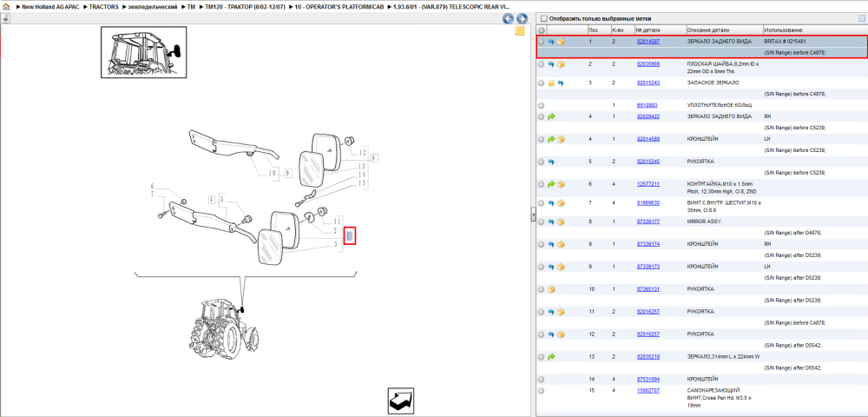This screenshot has width=868, height=417.
Task: Open part number link 82015243
Action: 648,83
